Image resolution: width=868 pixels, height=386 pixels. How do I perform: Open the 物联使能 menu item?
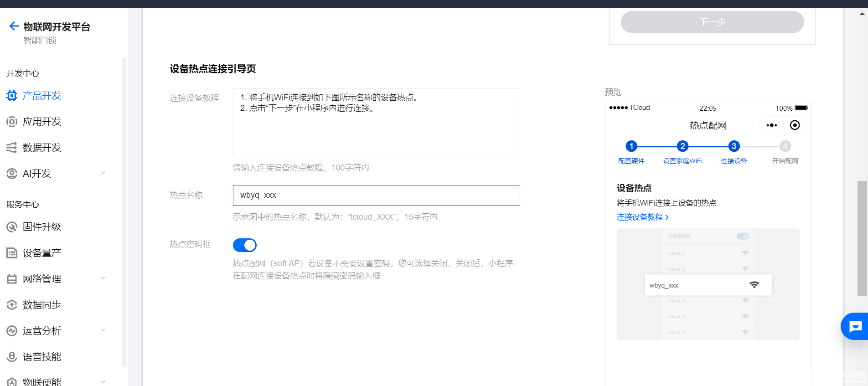pos(42,381)
